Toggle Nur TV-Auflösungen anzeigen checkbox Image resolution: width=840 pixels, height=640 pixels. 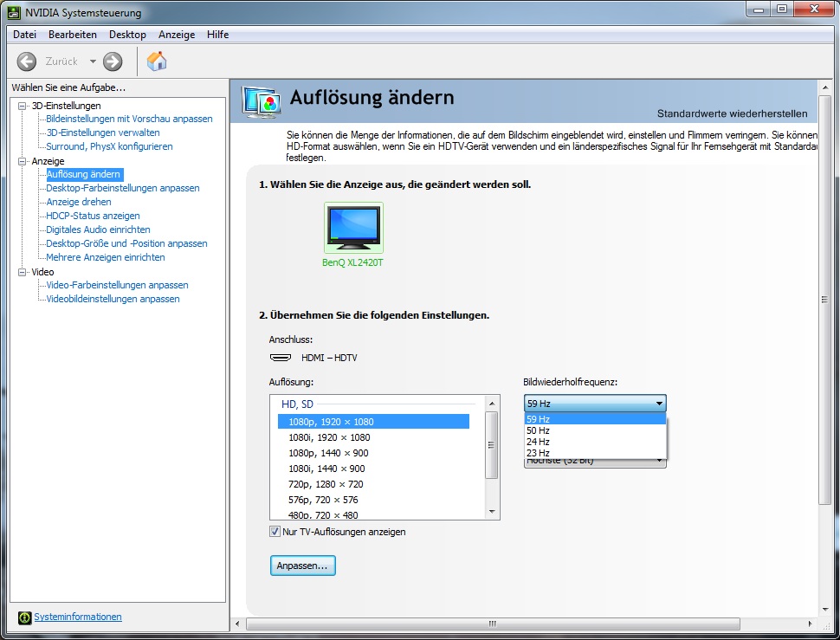(x=275, y=532)
